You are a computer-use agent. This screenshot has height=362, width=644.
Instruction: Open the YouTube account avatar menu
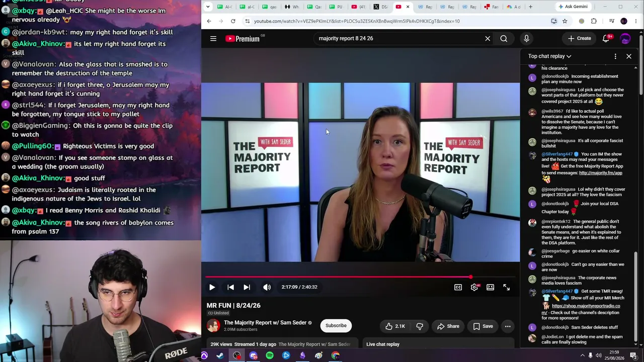[x=625, y=38]
